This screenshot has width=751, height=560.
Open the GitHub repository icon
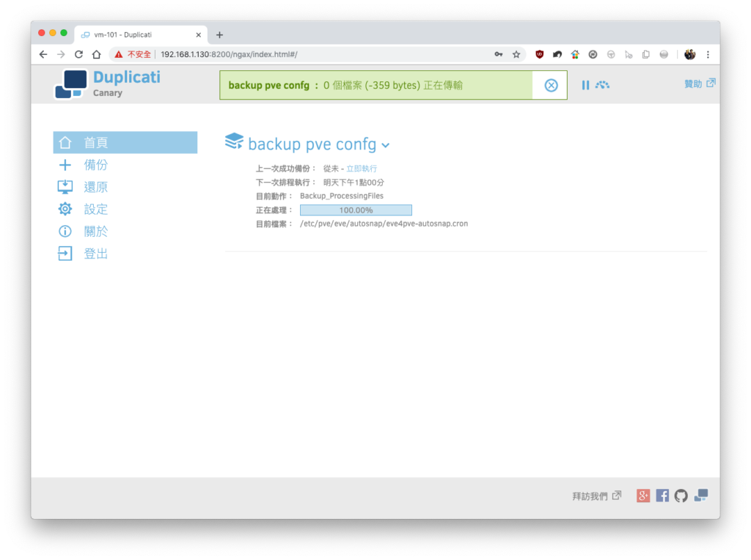(x=681, y=495)
